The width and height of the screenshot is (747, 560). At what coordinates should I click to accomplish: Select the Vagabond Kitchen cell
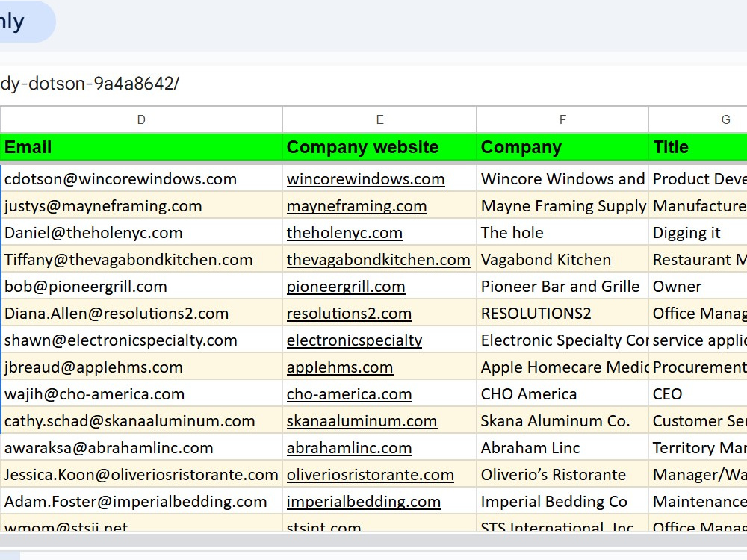[x=562, y=260]
